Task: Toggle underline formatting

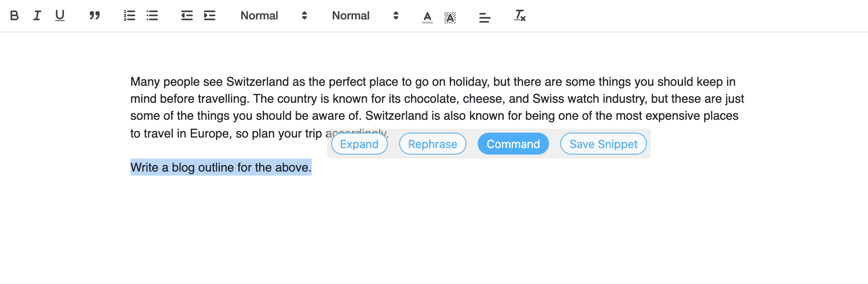Action: pyautogui.click(x=60, y=16)
